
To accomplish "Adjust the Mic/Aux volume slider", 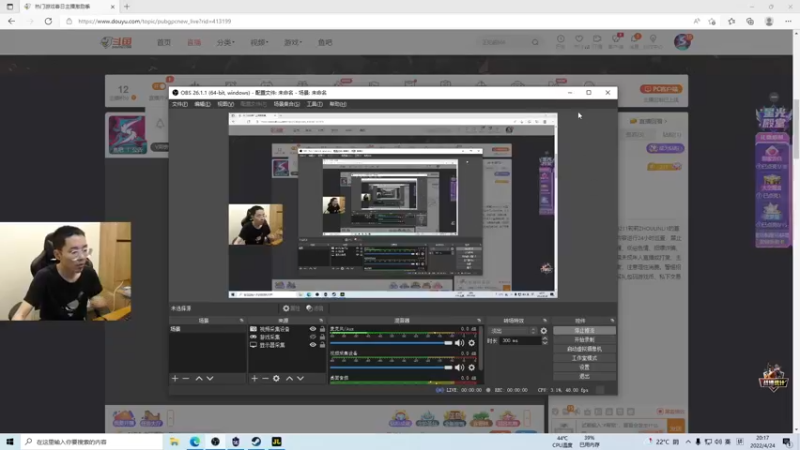I will pyautogui.click(x=391, y=343).
